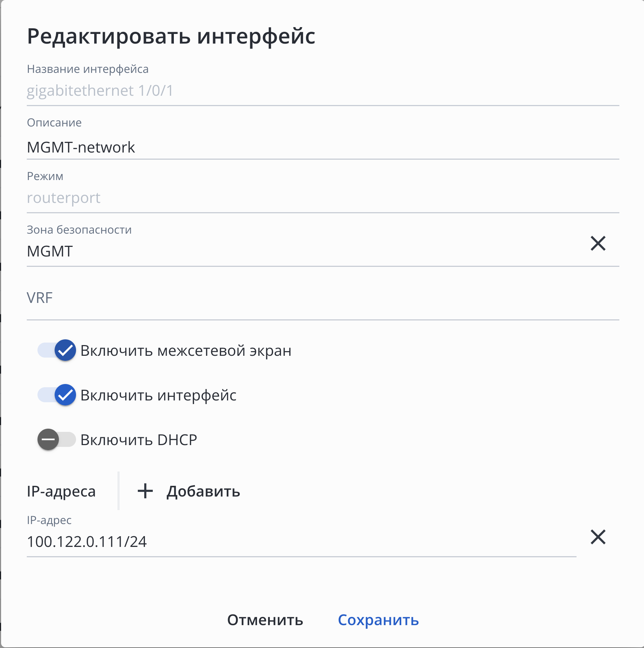Remove the 100.122.0.111/24 IP address entry
Screen dimensions: 644x648
(x=598, y=537)
